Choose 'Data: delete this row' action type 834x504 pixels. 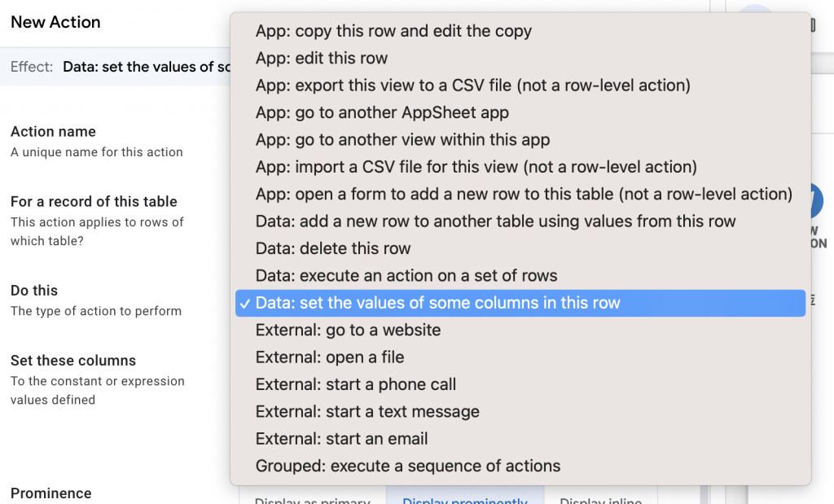point(333,248)
